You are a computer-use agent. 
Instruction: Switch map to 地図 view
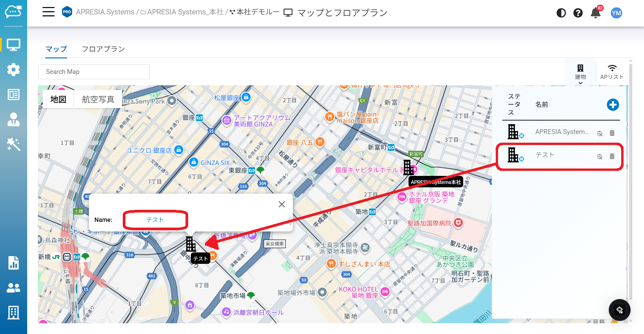(x=58, y=99)
